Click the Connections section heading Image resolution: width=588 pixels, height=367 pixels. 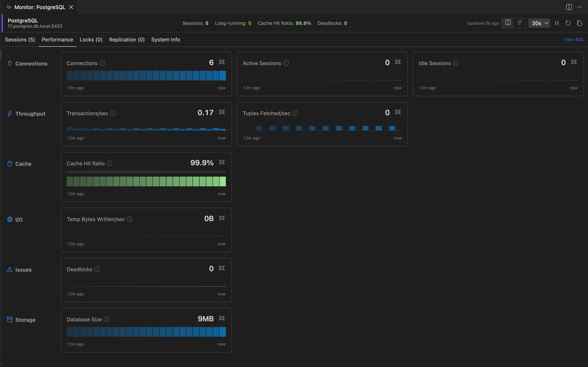pos(31,64)
